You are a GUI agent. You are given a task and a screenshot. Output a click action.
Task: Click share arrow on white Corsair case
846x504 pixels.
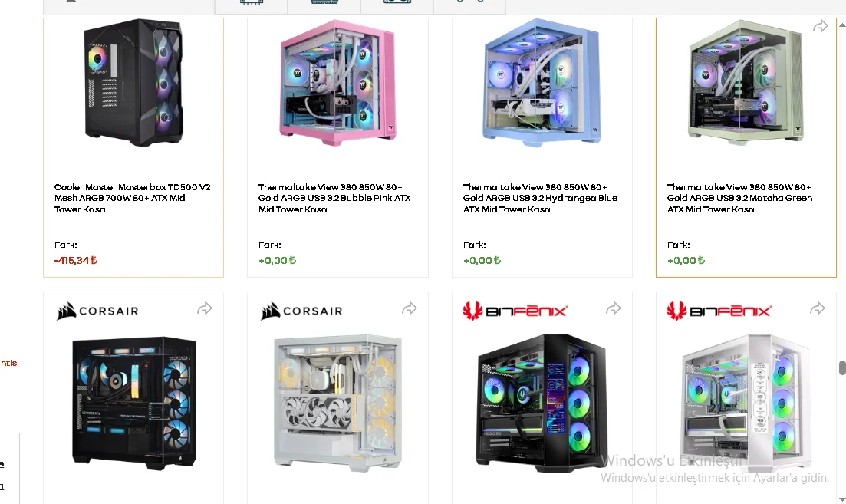(409, 308)
